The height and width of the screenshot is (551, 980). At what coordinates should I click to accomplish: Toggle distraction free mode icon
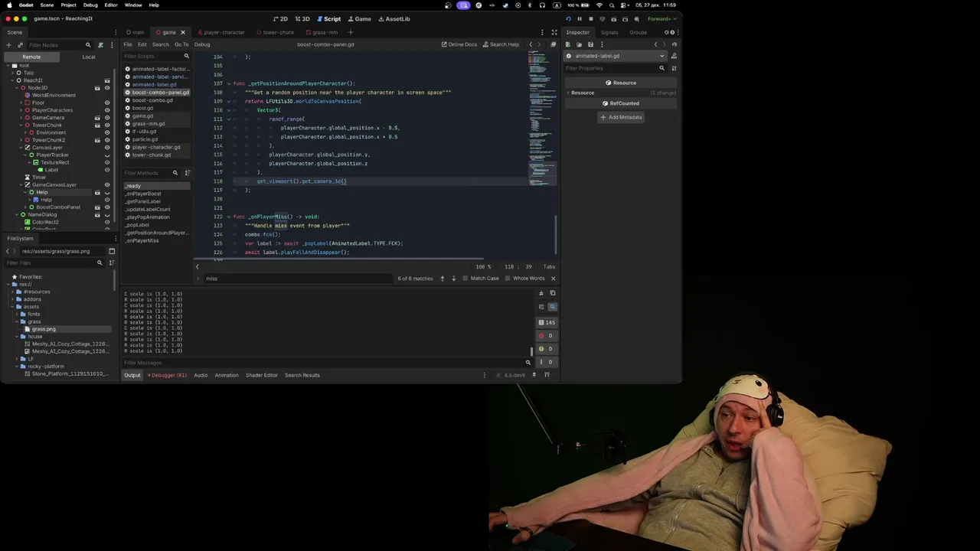click(x=554, y=32)
